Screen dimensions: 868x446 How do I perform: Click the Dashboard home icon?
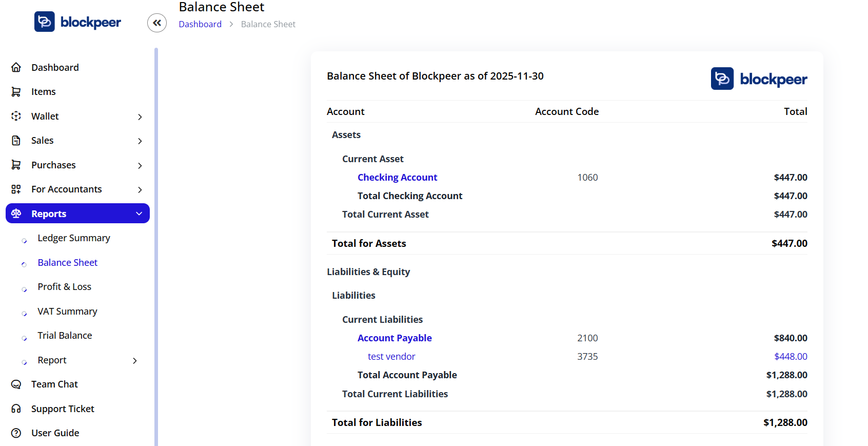click(16, 67)
